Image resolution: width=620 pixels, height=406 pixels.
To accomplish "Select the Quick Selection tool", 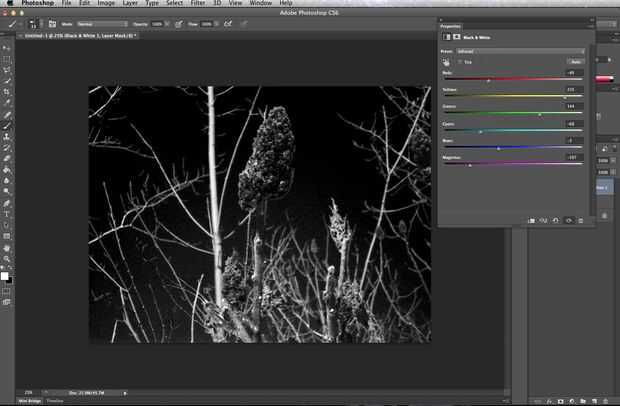I will [6, 81].
